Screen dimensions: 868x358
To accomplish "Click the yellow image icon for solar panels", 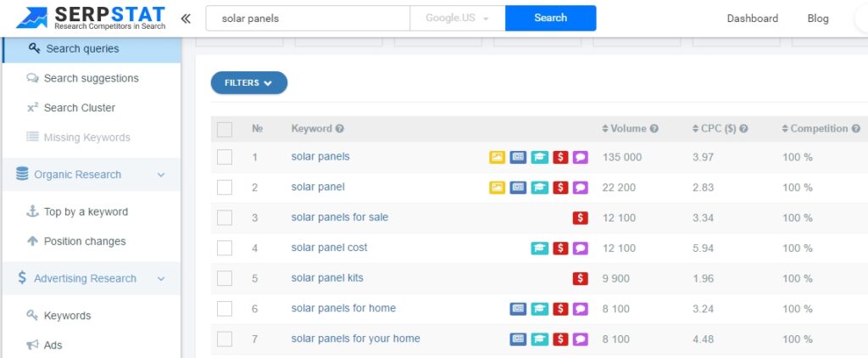I will pos(497,157).
